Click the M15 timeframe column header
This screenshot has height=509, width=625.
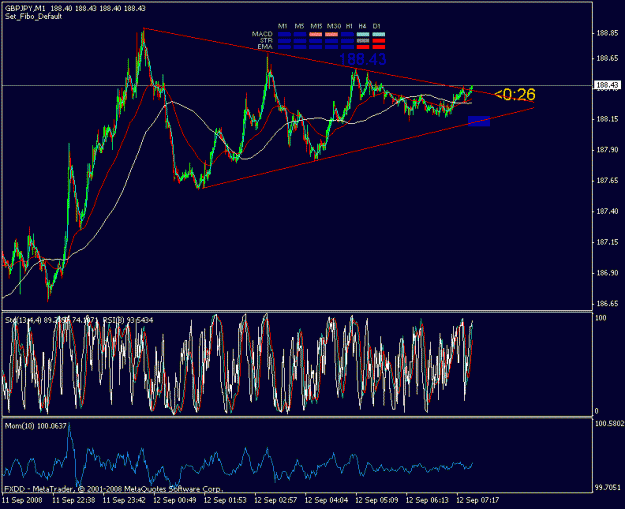[x=316, y=26]
